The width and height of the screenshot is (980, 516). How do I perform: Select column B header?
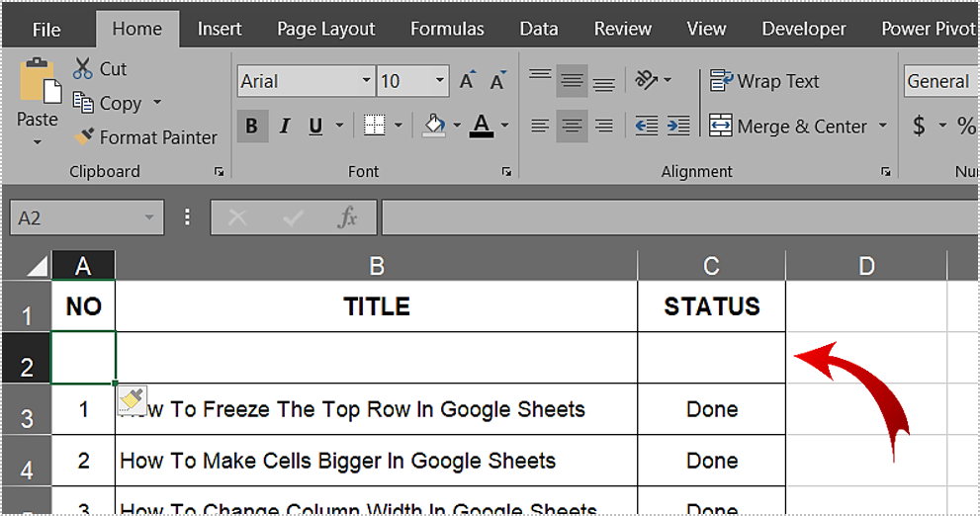point(376,266)
